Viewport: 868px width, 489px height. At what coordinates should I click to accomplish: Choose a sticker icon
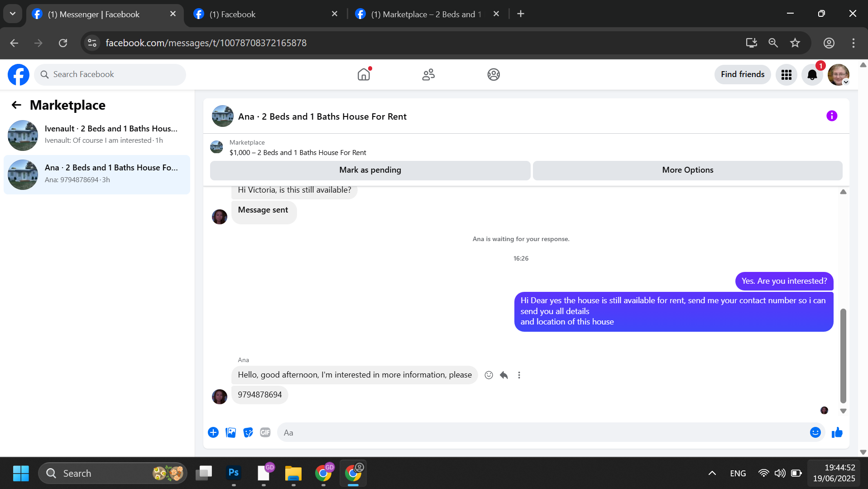click(248, 433)
